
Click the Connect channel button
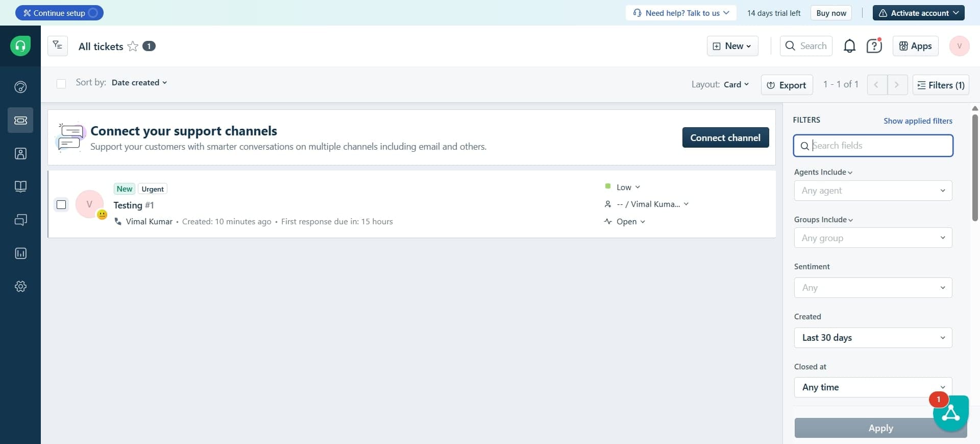pos(725,138)
